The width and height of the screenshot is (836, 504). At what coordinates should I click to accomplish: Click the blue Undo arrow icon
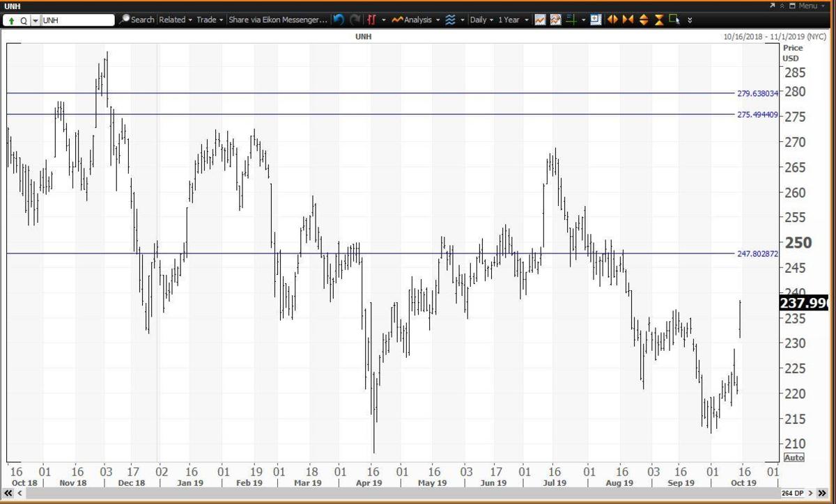tap(339, 19)
